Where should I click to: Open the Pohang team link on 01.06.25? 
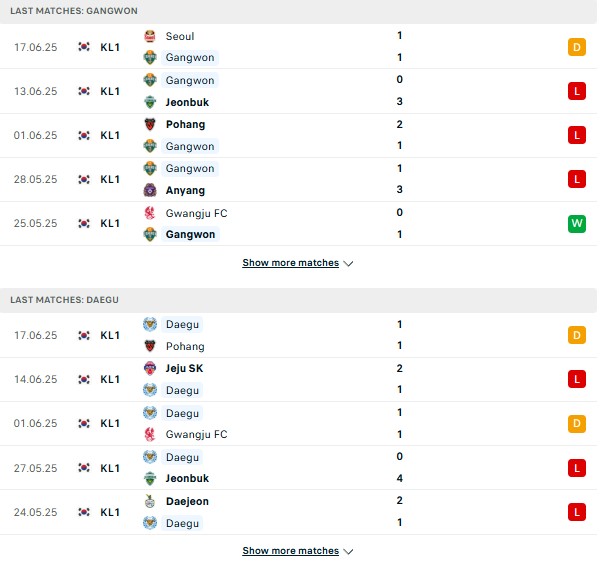(x=185, y=124)
